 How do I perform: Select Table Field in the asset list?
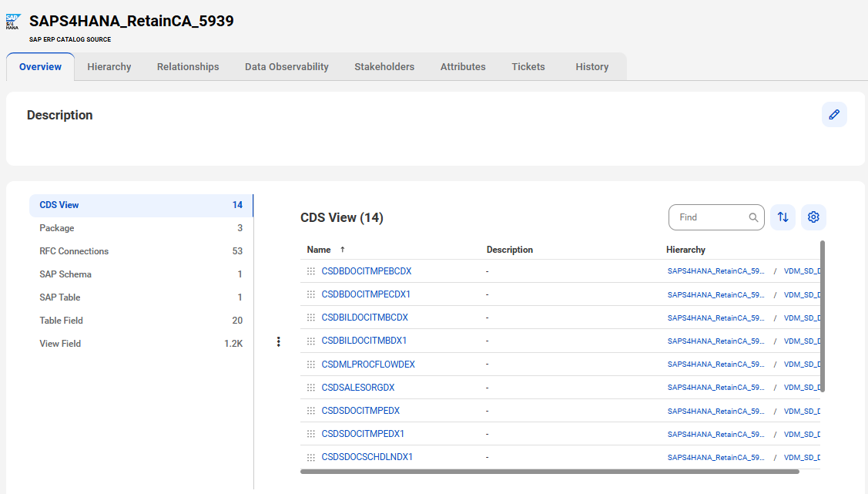click(x=141, y=321)
